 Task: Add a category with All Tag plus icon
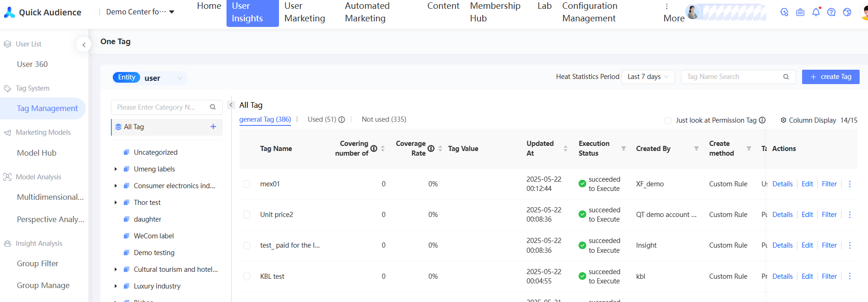[213, 126]
